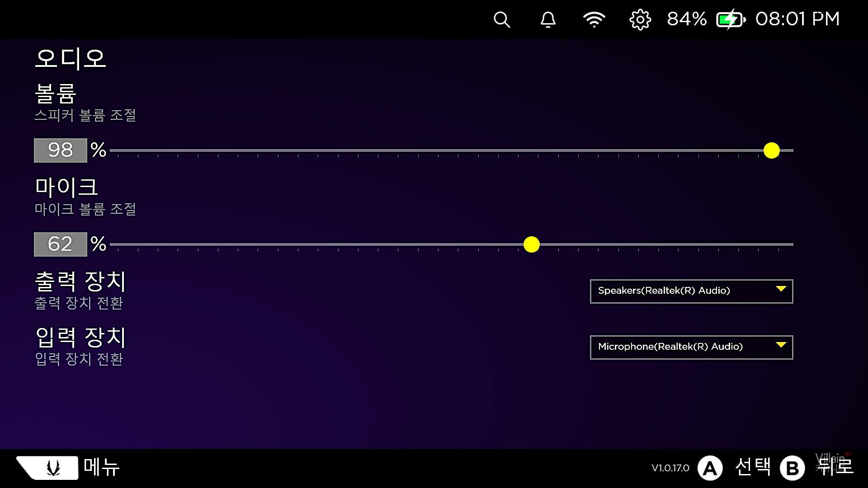Image resolution: width=868 pixels, height=488 pixels.
Task: Click the 62 microphone percentage field
Action: (61, 244)
